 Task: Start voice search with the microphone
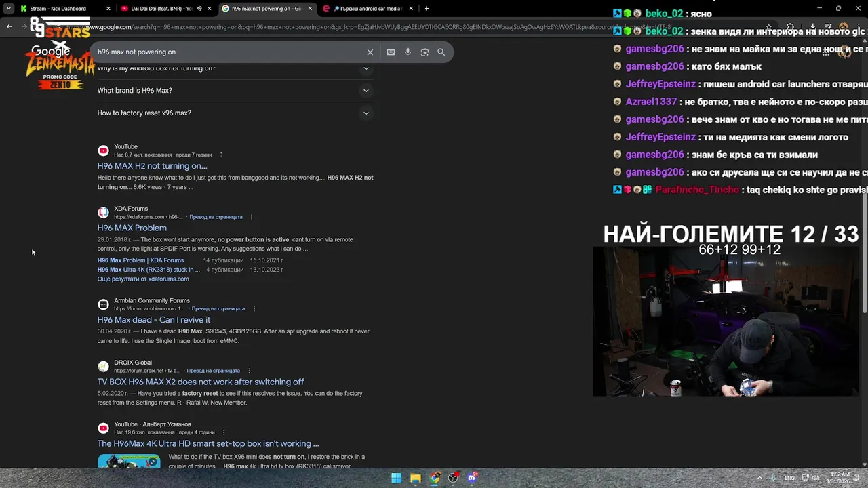pyautogui.click(x=408, y=52)
